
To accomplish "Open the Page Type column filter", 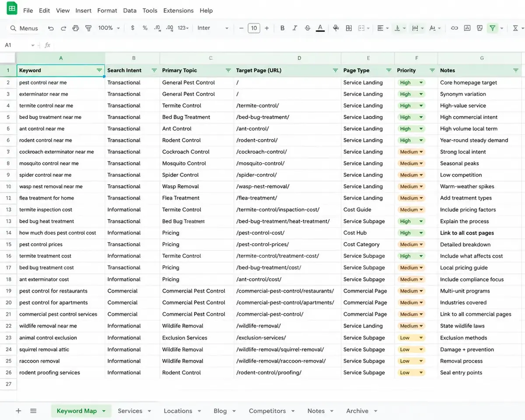I will 388,70.
